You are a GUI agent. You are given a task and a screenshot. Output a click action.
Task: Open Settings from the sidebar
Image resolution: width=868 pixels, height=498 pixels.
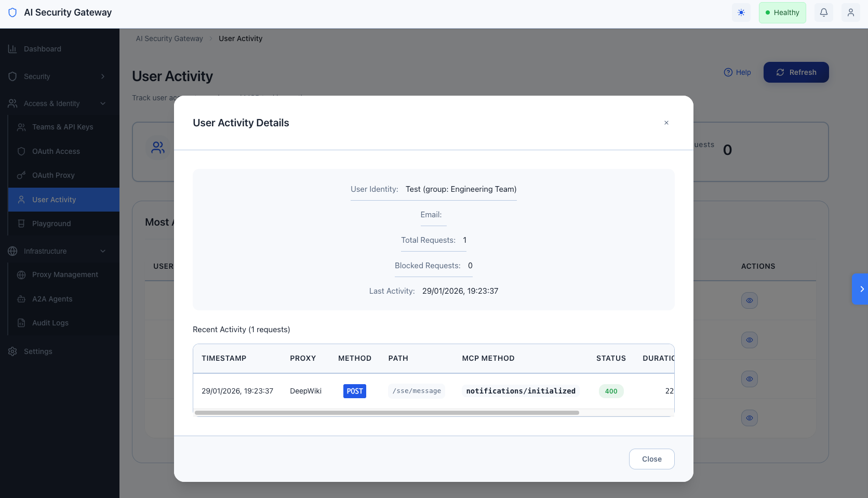click(x=38, y=351)
